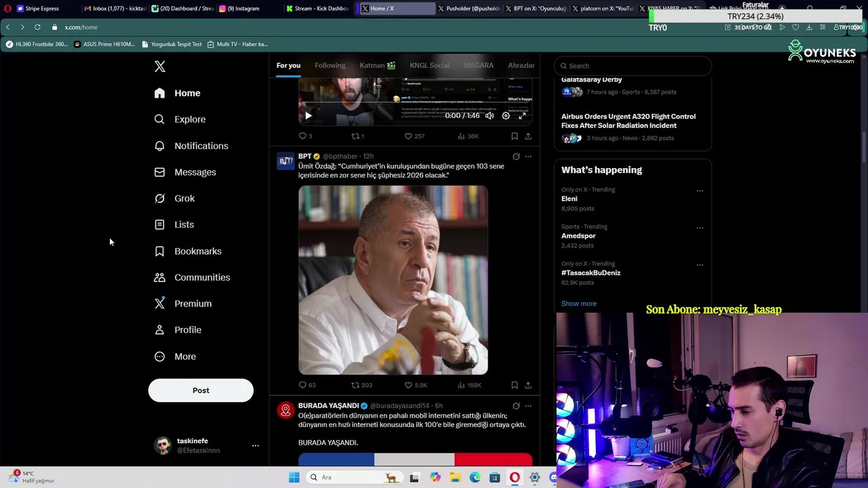Viewport: 868px width, 488px height.
Task: Share the BPT post
Action: 528,385
